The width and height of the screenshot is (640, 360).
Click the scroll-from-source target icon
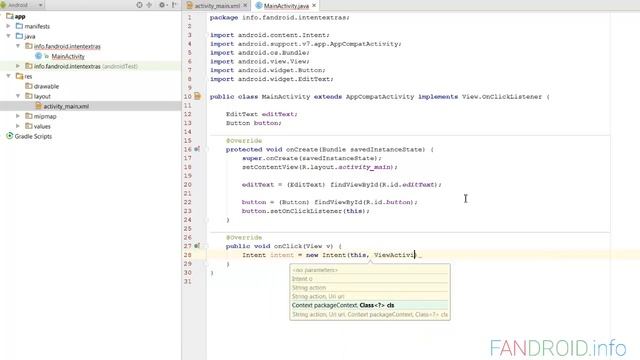[140, 5]
